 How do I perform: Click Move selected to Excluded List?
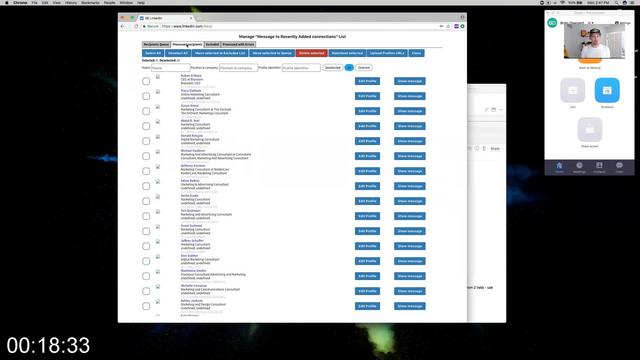(x=220, y=53)
